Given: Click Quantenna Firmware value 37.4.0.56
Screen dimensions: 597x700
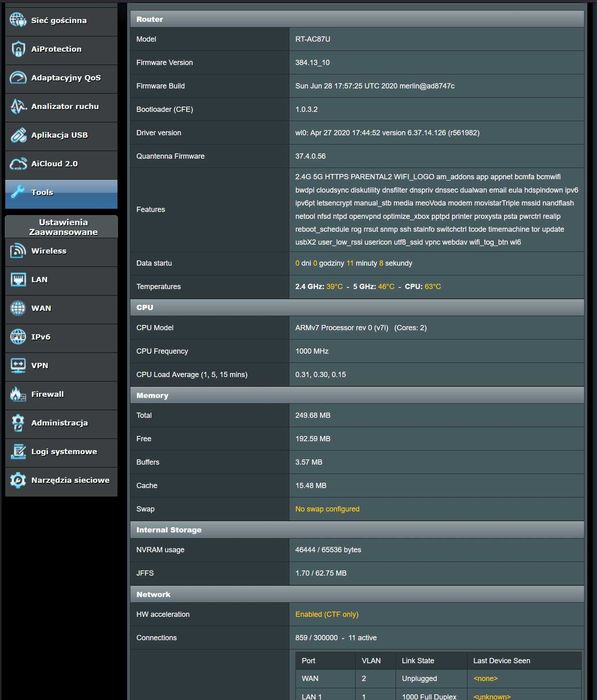Looking at the screenshot, I should point(310,156).
